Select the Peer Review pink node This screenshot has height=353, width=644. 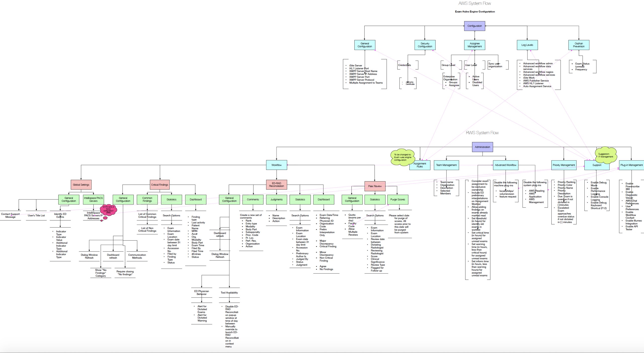375,186
